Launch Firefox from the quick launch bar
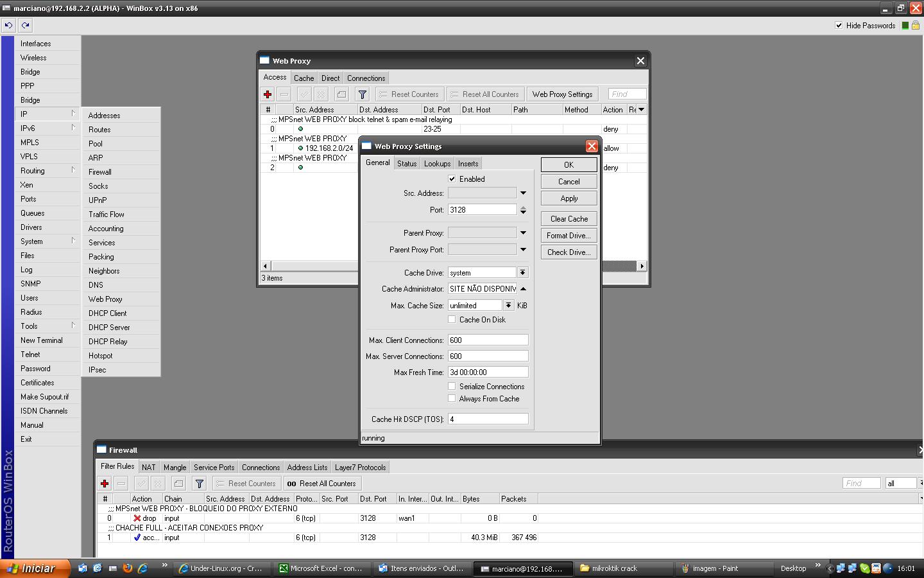The height and width of the screenshot is (578, 924). [x=127, y=568]
